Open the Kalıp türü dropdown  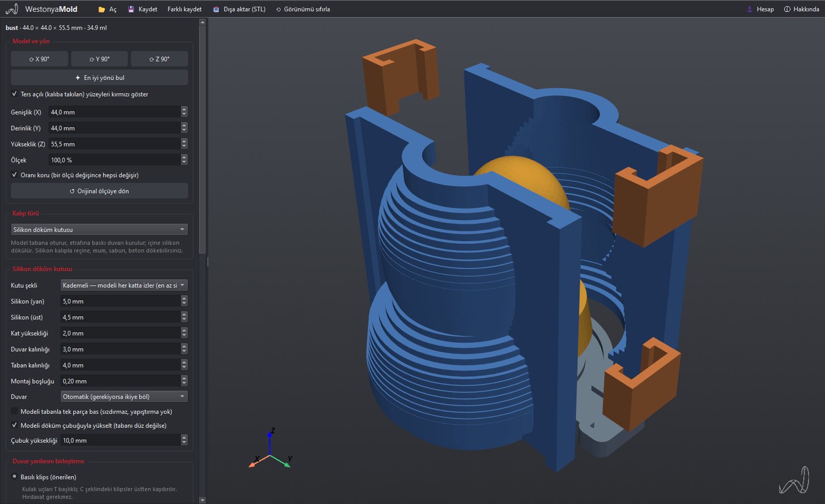[x=99, y=229]
